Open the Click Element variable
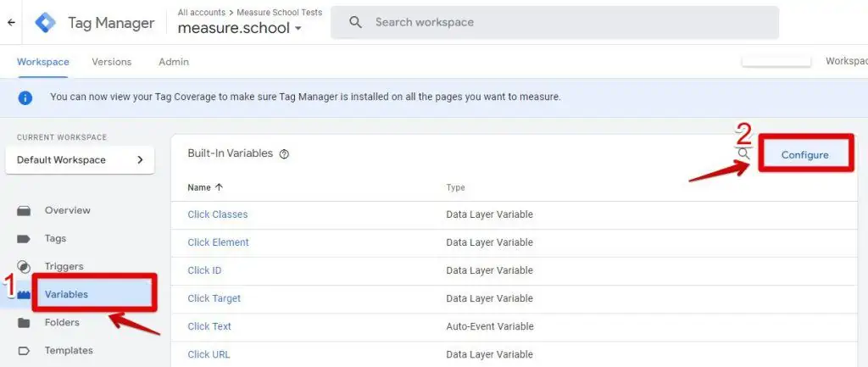Image resolution: width=868 pixels, height=367 pixels. point(218,242)
